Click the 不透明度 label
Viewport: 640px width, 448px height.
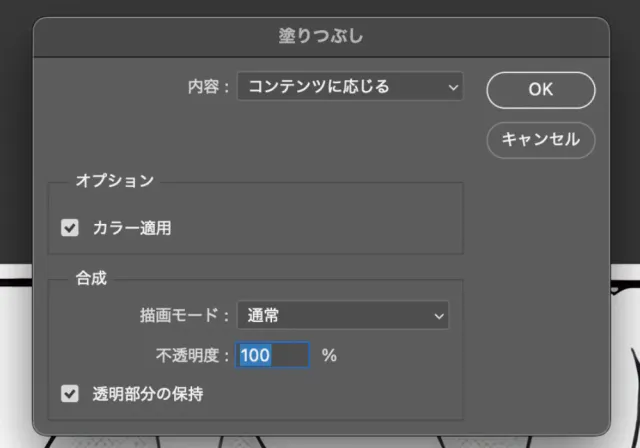coord(188,355)
